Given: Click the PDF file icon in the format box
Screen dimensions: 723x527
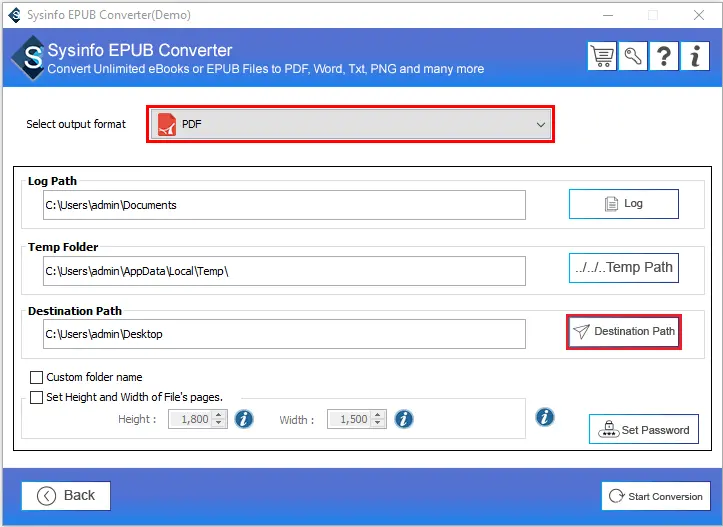Looking at the screenshot, I should click(x=167, y=124).
